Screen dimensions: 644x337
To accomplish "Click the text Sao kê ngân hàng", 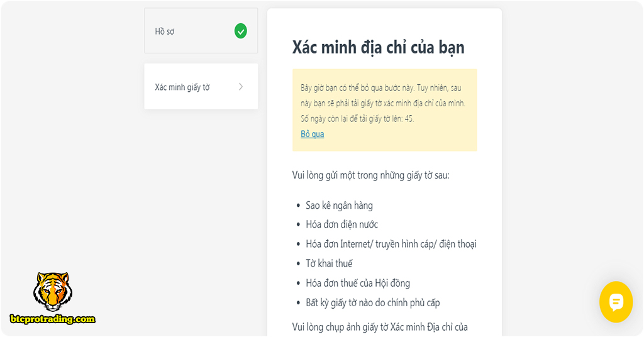I will click(x=339, y=205).
